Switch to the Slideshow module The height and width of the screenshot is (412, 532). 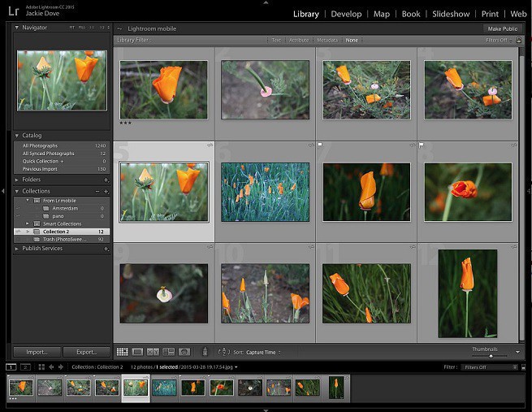tap(451, 14)
